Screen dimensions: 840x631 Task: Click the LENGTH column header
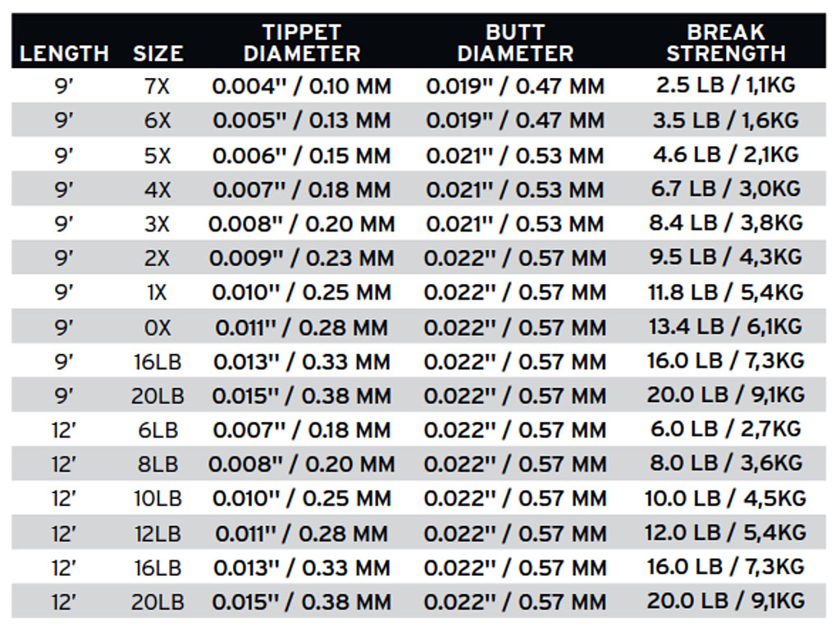pos(64,53)
